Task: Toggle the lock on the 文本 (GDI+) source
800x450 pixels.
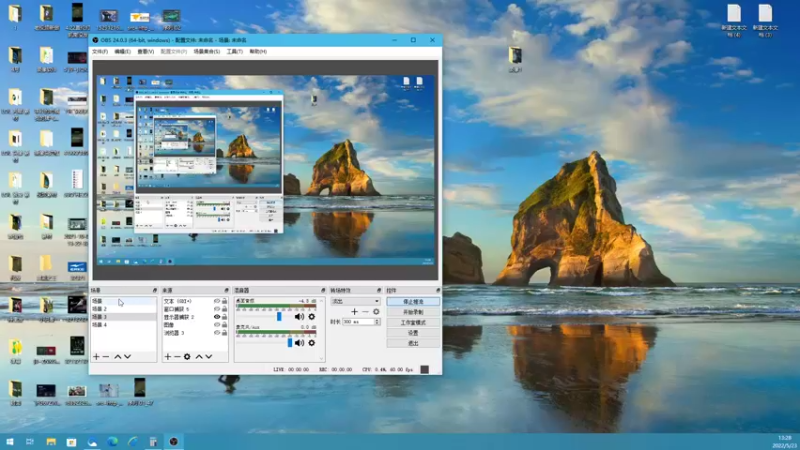Action: (x=224, y=301)
